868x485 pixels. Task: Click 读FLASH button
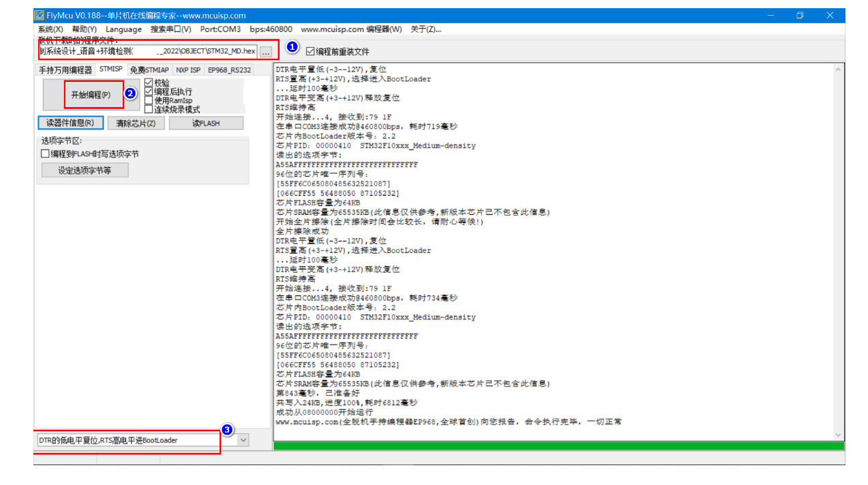(206, 123)
